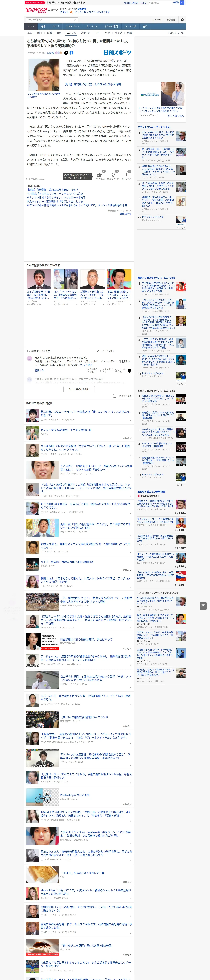The image size is (210, 980).
Task: Click the ヘルプ link in header
Action: [143, 3]
